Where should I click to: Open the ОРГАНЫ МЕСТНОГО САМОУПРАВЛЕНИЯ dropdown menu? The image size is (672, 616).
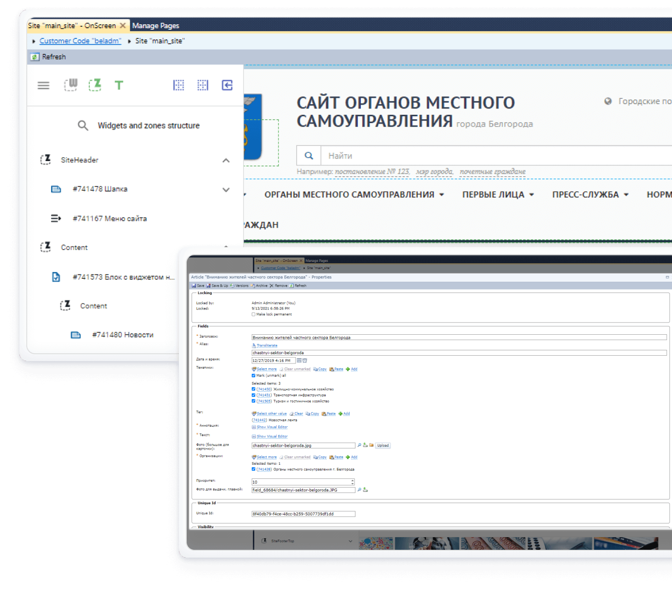354,195
